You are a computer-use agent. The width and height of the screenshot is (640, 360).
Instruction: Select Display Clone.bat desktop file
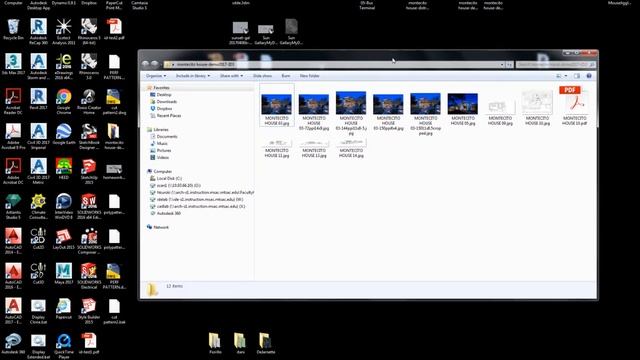coord(38,311)
